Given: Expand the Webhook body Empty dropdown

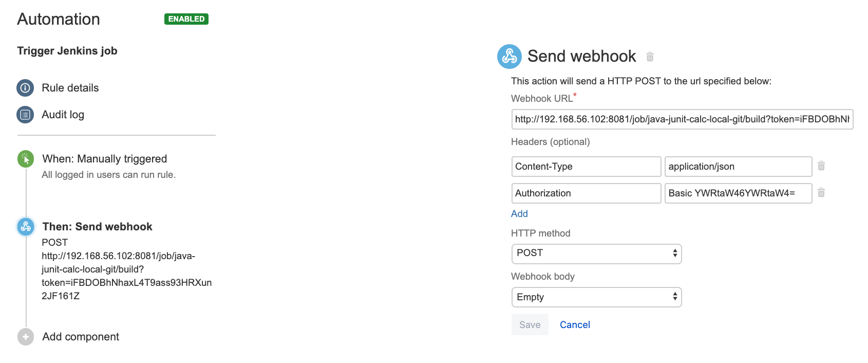Looking at the screenshot, I should 596,297.
